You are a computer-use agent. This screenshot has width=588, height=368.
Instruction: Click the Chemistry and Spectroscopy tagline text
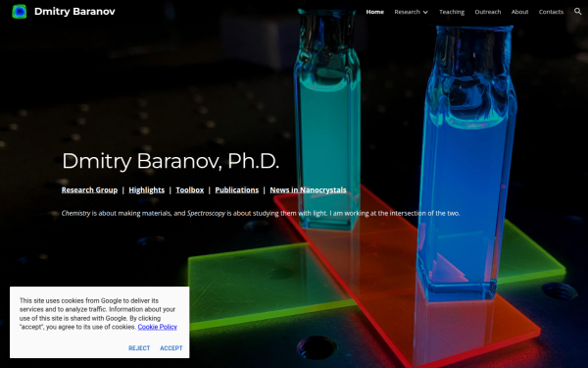point(261,213)
